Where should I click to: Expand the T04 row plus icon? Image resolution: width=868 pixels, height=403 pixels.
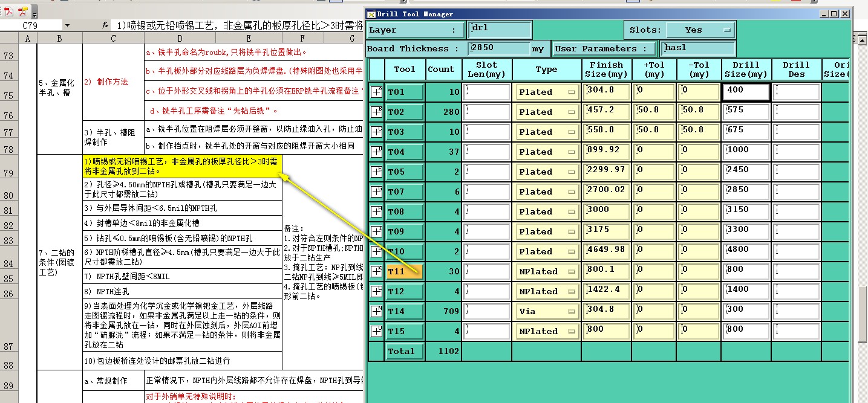376,152
